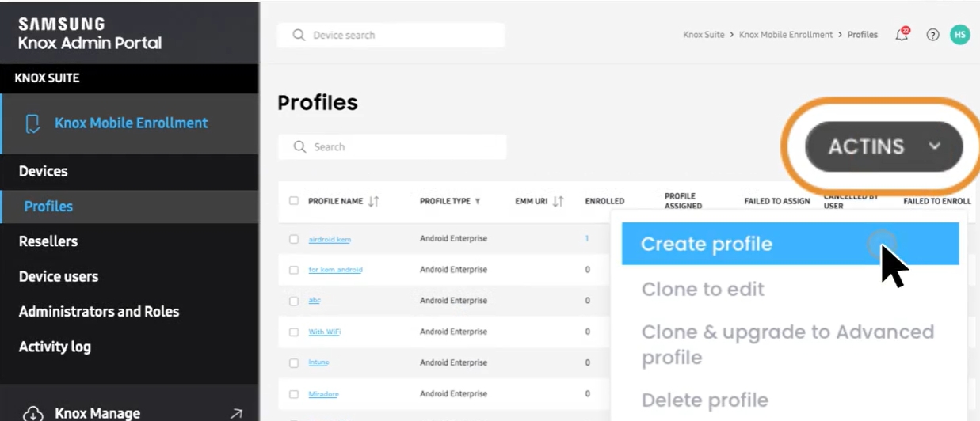Click the Knox Mobile Enrollment device icon

coord(32,123)
